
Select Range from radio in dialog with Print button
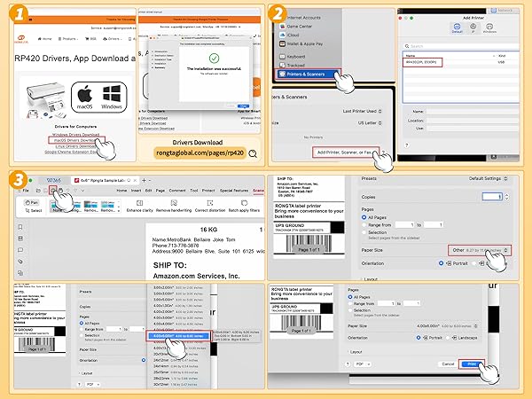coord(350,303)
